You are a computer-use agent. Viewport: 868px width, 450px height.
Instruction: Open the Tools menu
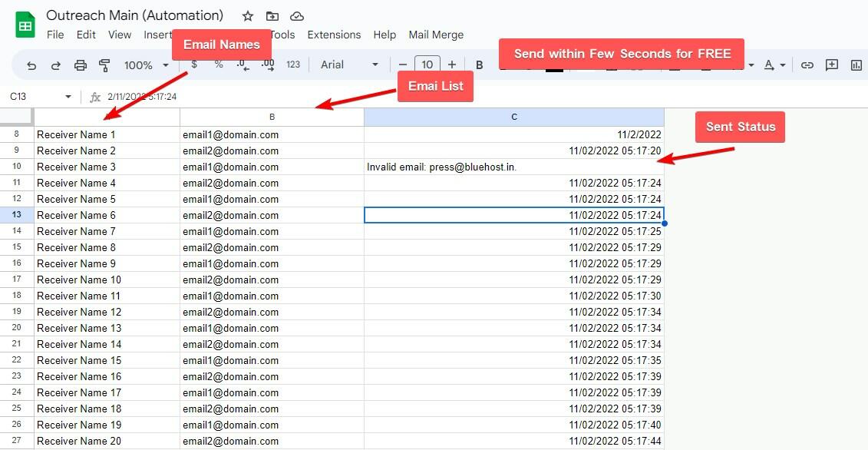282,35
